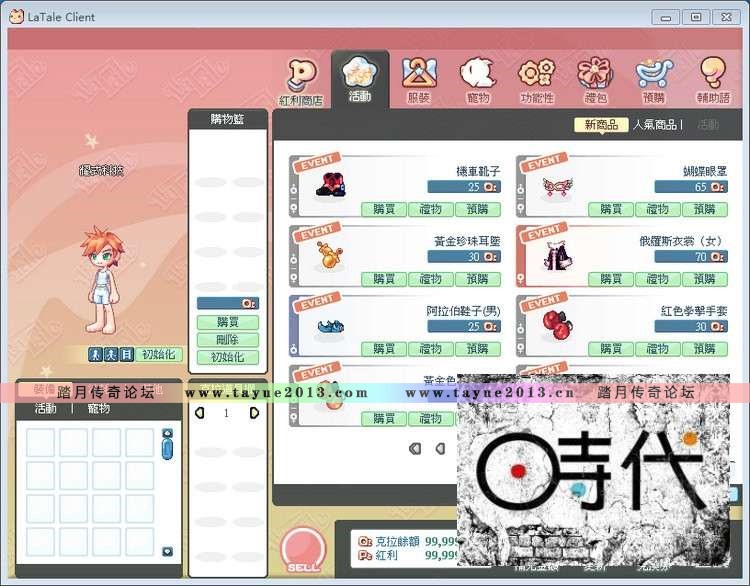
Task: Gift 黃金珍珠耳墜 using 禮物 button
Action: coord(430,279)
